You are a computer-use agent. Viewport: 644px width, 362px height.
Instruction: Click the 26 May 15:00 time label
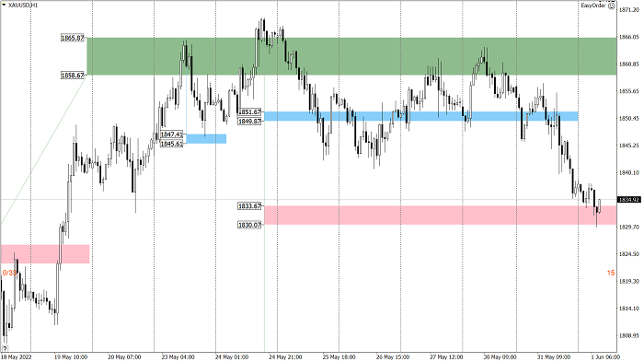[x=393, y=357]
